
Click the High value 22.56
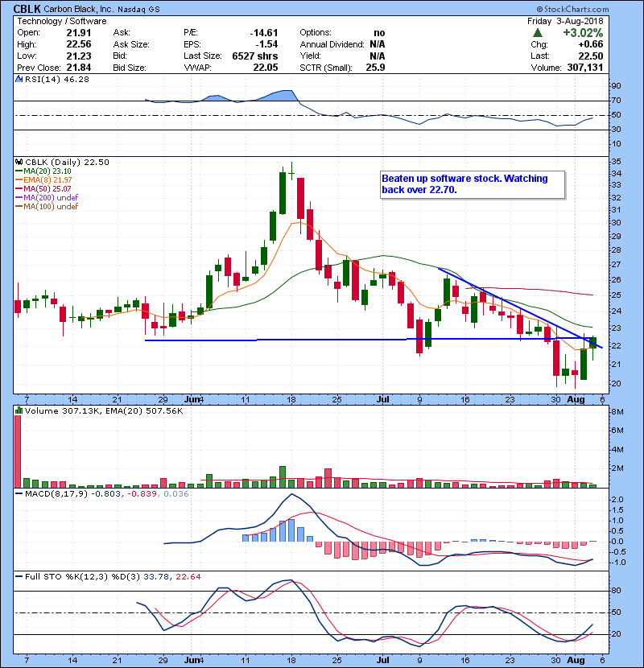coord(79,44)
